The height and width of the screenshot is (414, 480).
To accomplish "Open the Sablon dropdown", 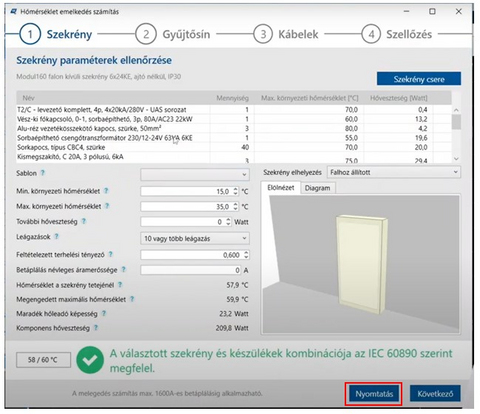I will click(x=195, y=174).
